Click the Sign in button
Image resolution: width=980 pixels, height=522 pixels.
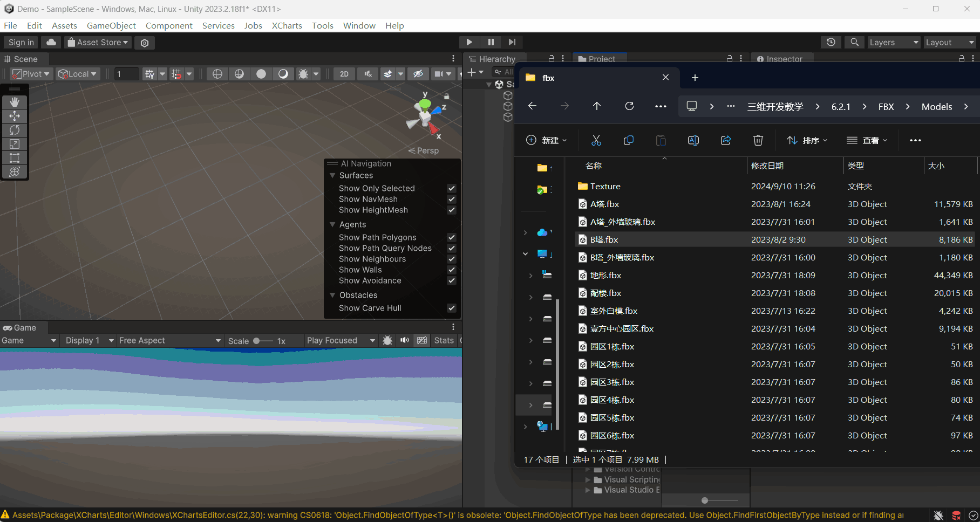21,42
